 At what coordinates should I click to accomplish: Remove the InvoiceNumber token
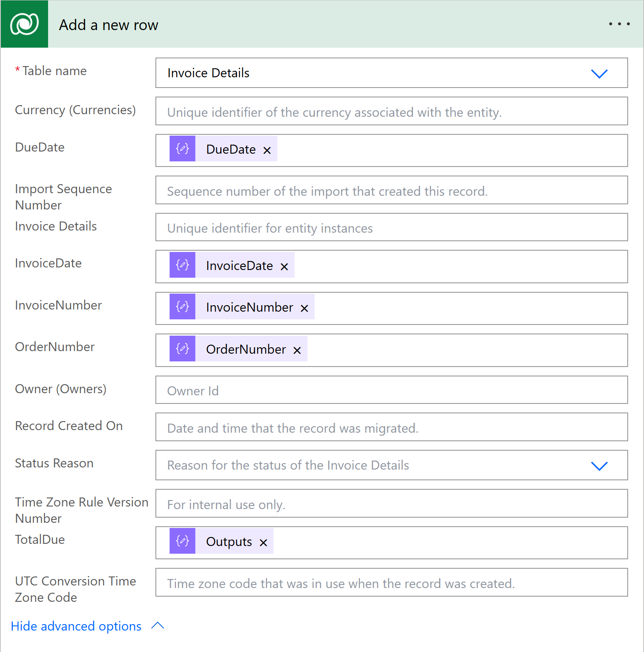pyautogui.click(x=304, y=308)
